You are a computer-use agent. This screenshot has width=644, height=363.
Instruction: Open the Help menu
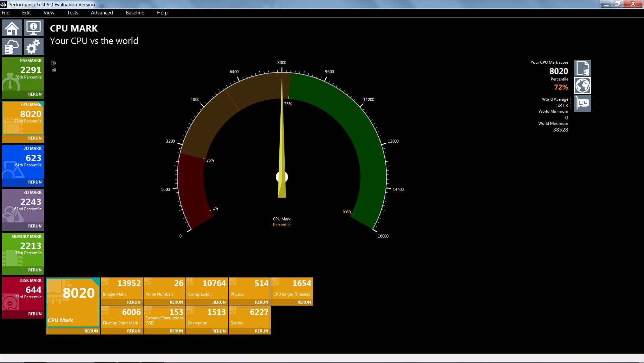162,13
